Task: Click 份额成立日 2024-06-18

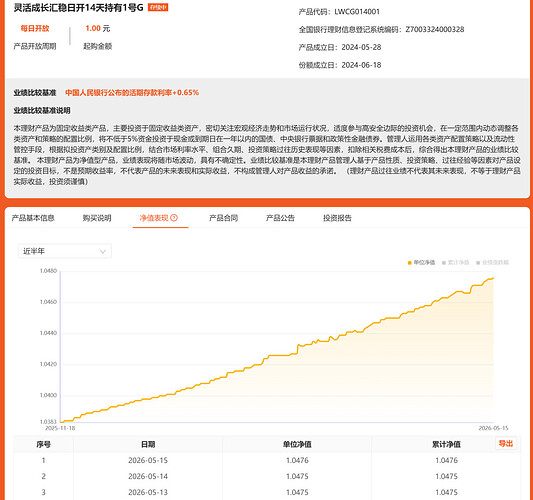Action: pyautogui.click(x=340, y=65)
